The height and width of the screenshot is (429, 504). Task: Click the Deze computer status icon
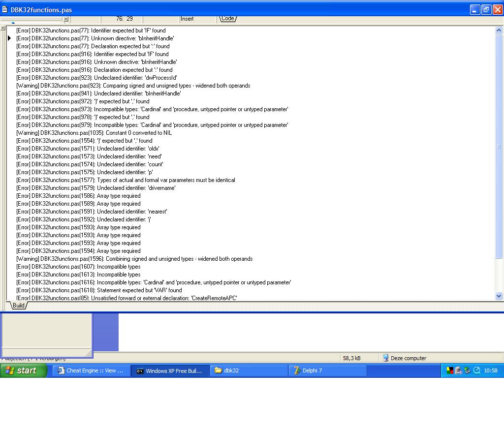[x=385, y=358]
